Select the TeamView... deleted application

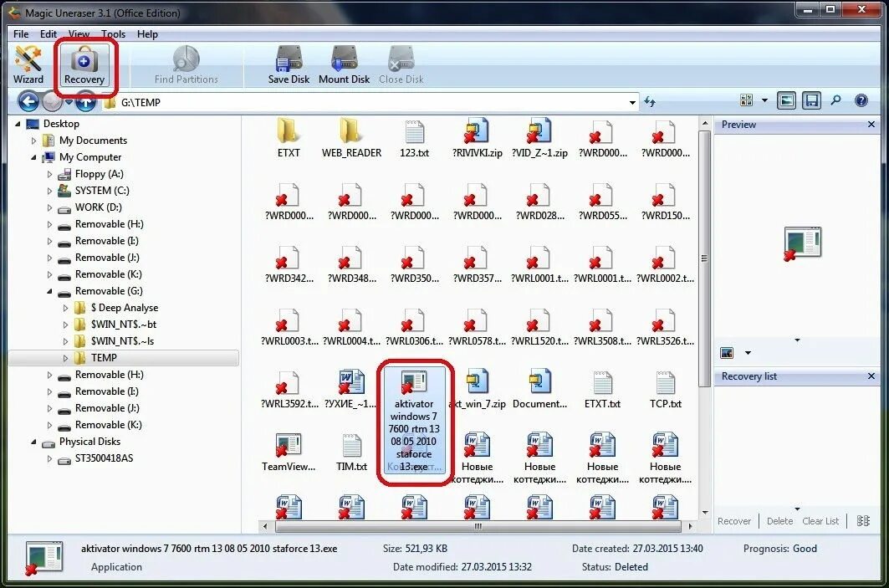[x=289, y=453]
